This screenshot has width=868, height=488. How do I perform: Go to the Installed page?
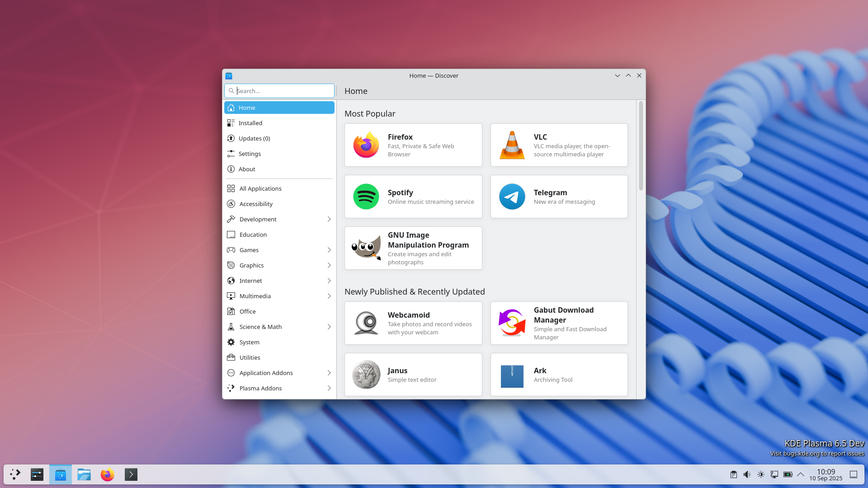(279, 123)
